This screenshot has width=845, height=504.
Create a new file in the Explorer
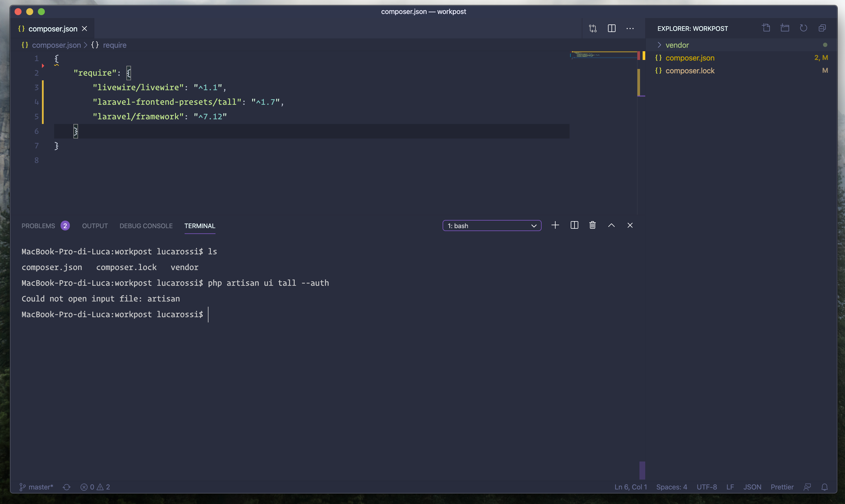766,28
